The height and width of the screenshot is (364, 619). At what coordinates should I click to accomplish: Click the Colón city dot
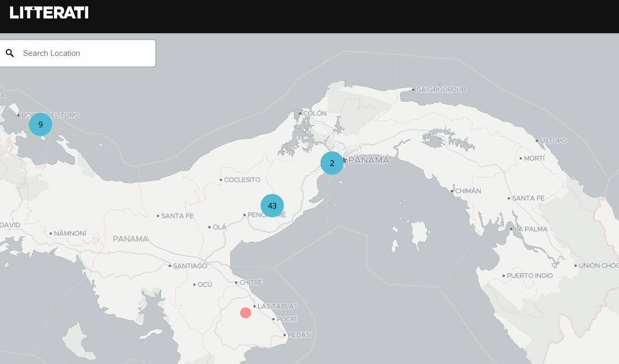pos(300,113)
